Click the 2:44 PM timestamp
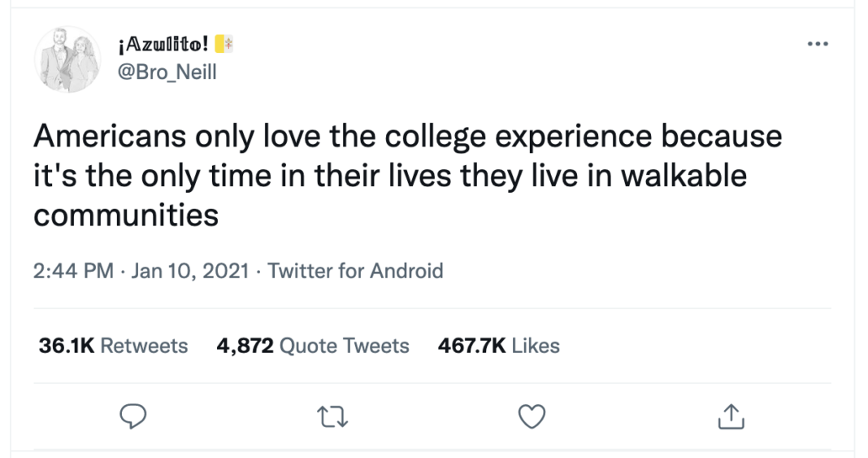This screenshot has height=458, width=868. coord(73,271)
